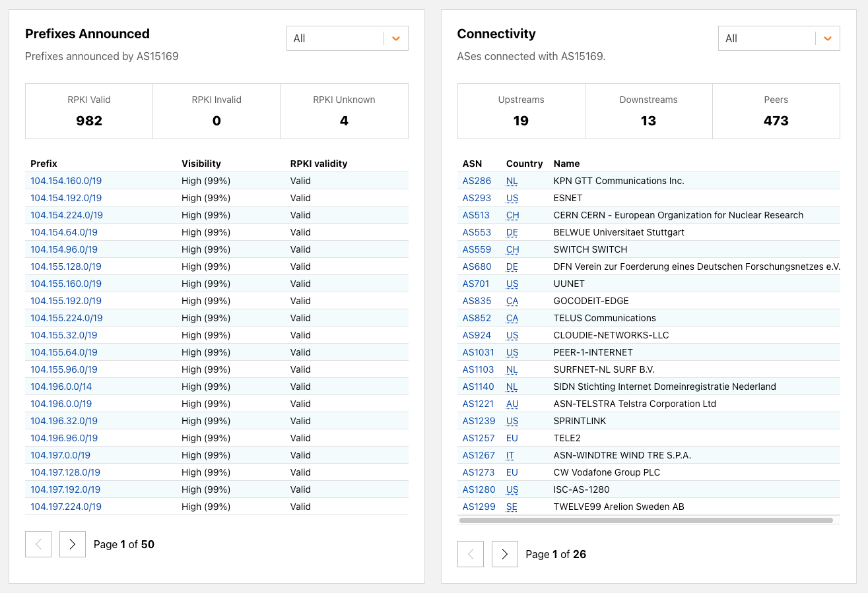Image resolution: width=868 pixels, height=593 pixels.
Task: Open the AS852 TELUS link
Action: (x=477, y=318)
